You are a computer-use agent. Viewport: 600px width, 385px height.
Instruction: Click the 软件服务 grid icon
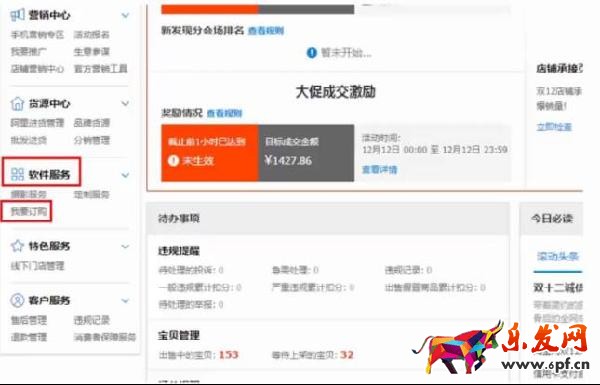tap(17, 175)
